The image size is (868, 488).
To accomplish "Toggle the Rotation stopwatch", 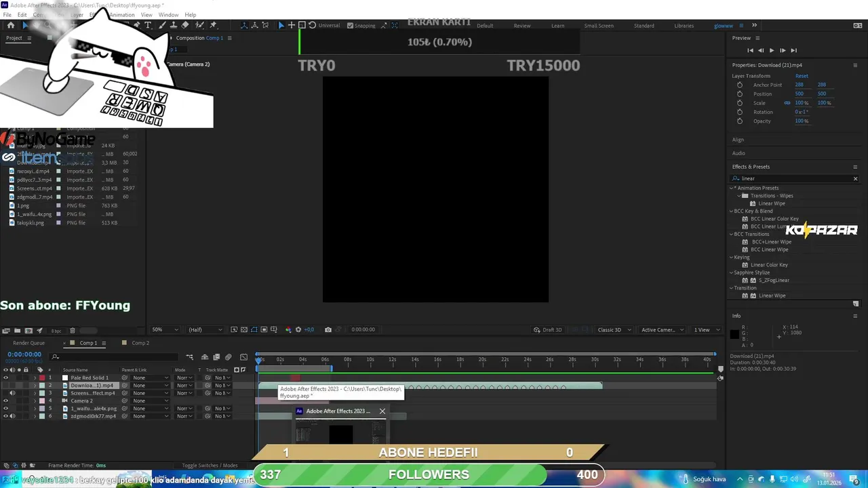I will pyautogui.click(x=740, y=112).
